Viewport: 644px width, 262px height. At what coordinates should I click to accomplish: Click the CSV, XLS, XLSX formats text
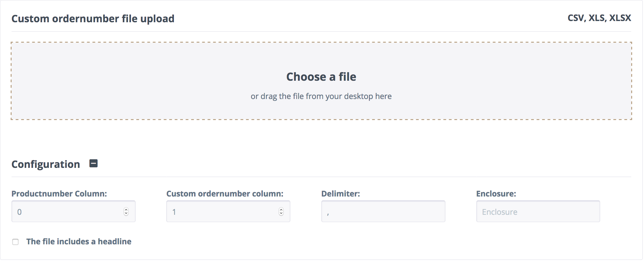click(x=599, y=18)
